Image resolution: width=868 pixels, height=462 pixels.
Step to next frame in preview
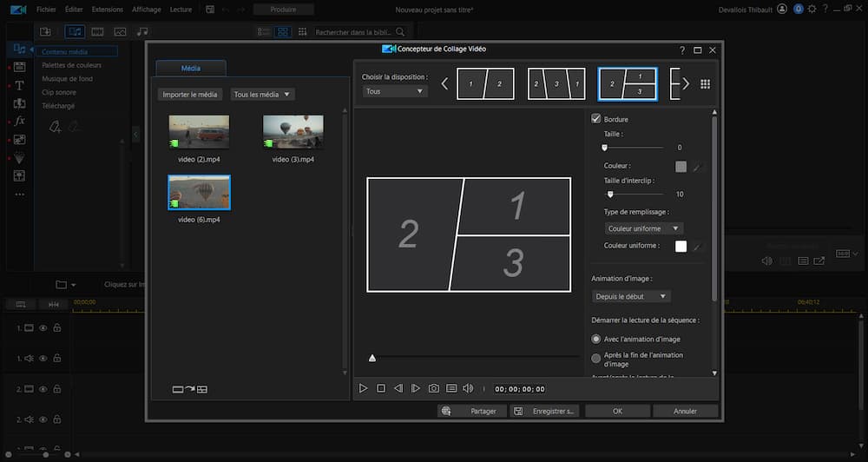point(416,389)
